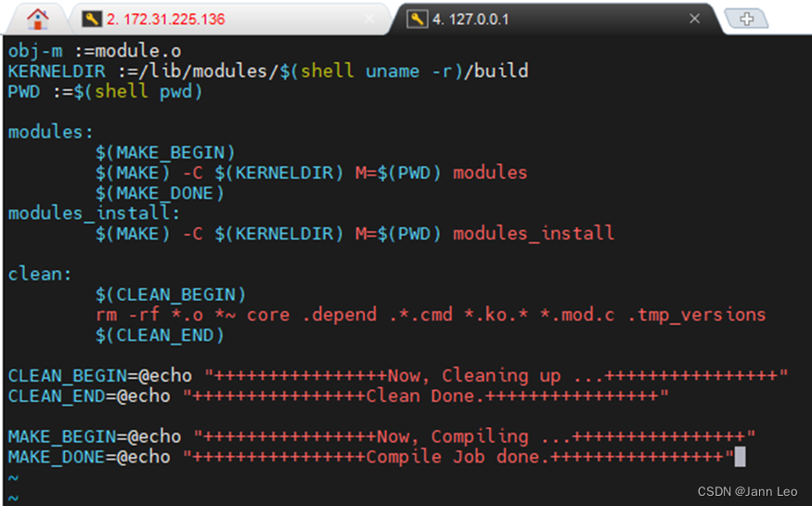Click the 'MAKE_BEGIN=@echo' variable definition
This screenshot has width=812, height=506.
click(x=95, y=436)
